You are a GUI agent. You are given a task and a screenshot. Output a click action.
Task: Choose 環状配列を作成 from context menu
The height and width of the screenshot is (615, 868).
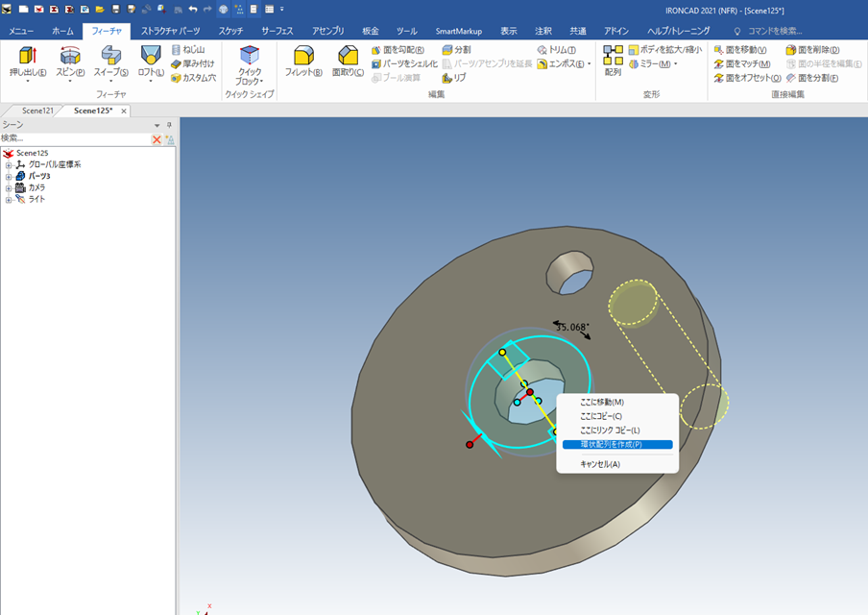(x=611, y=445)
